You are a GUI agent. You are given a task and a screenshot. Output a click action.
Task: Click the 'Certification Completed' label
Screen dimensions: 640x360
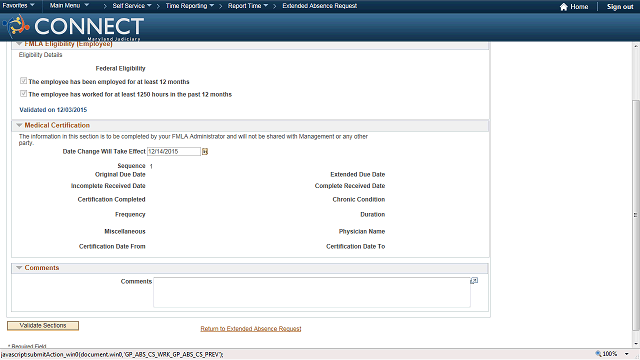tap(111, 200)
